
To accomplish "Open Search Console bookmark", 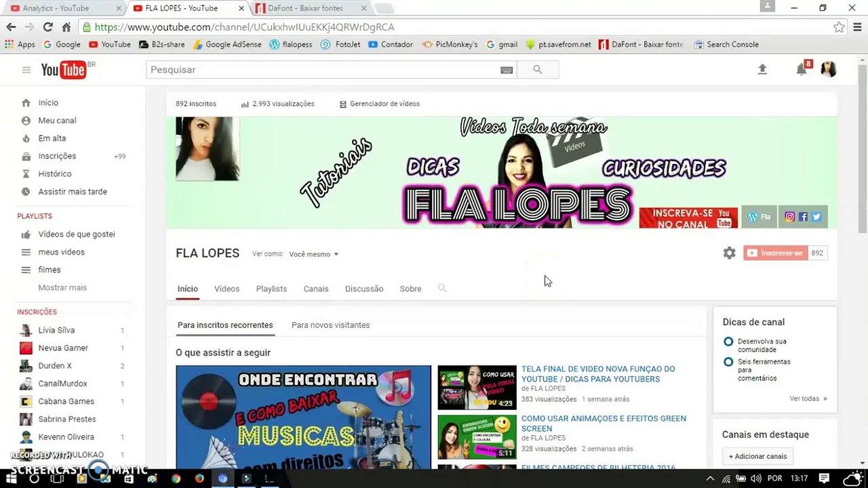I will point(726,45).
